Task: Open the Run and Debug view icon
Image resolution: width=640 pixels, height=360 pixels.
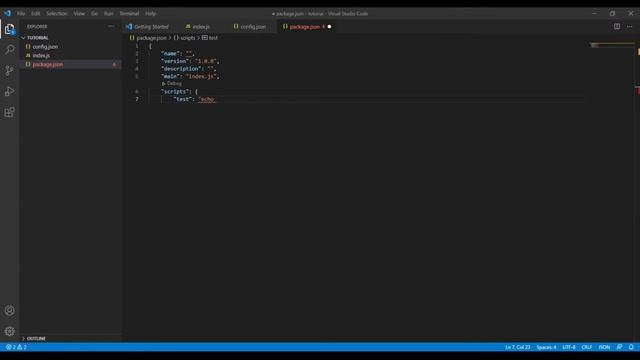Action: coord(9,91)
